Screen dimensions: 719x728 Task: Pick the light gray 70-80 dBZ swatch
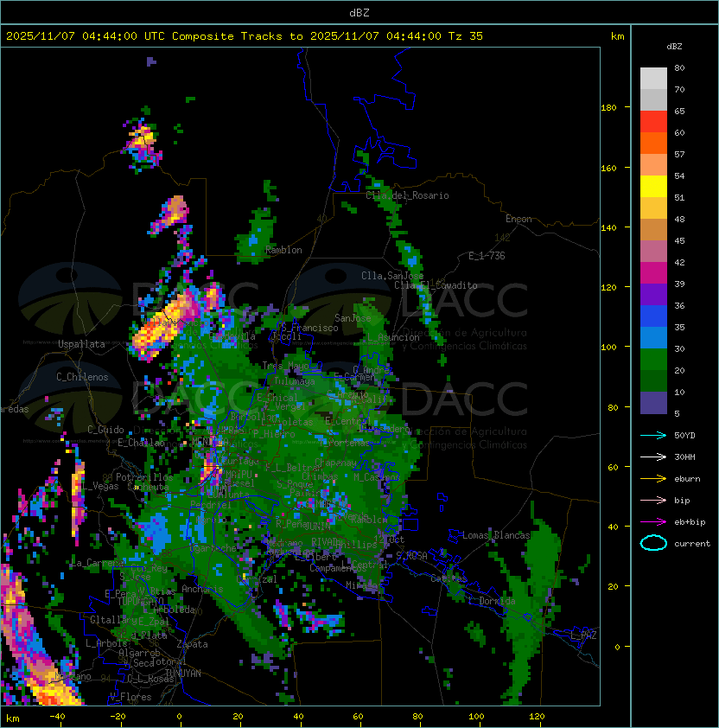[653, 79]
